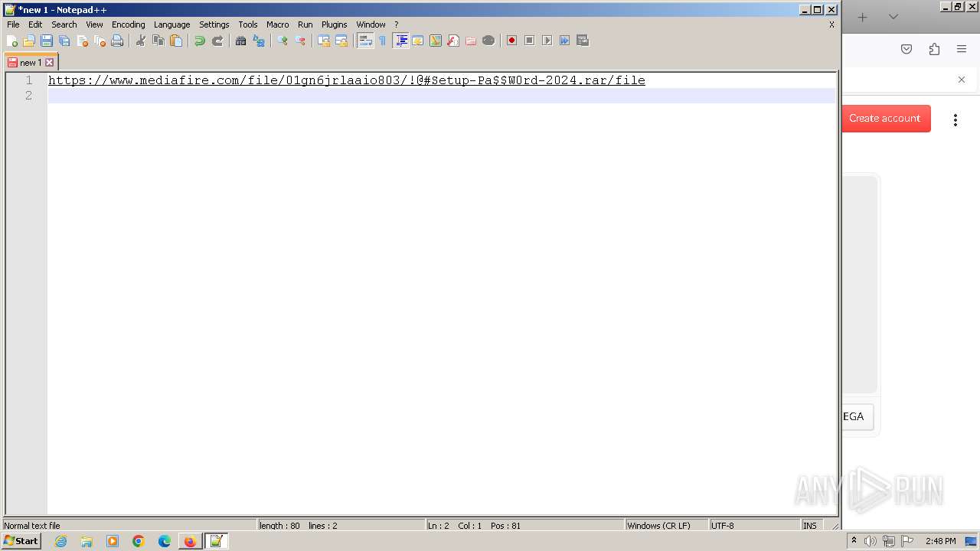The image size is (980, 551).
Task: Redo the action using toolbar icon
Action: click(x=217, y=41)
